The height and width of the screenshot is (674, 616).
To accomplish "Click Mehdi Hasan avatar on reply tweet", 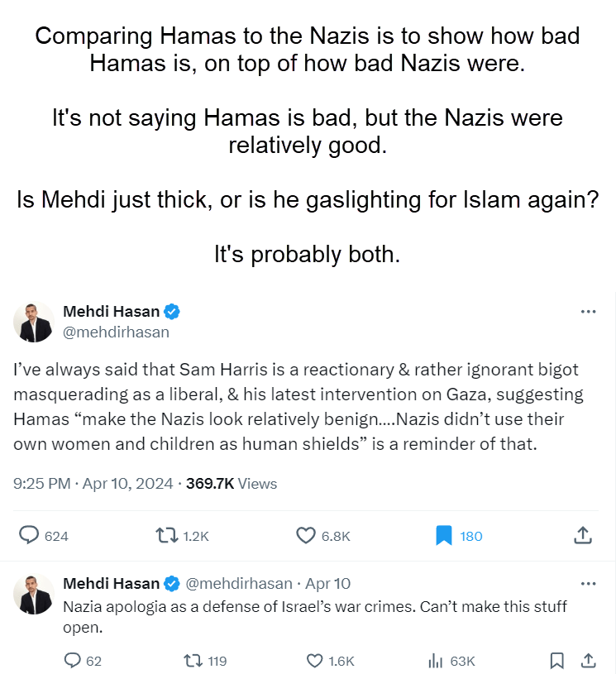I will click(x=34, y=594).
